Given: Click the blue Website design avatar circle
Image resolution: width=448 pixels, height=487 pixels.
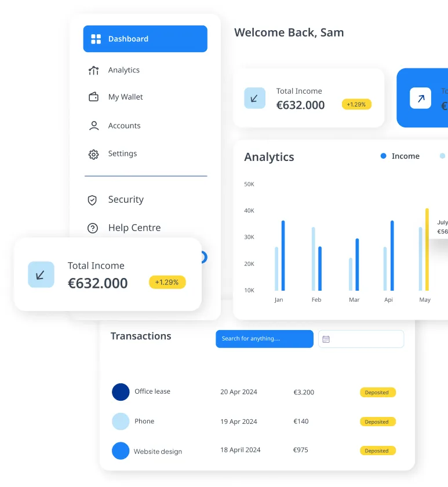Looking at the screenshot, I should 121,451.
